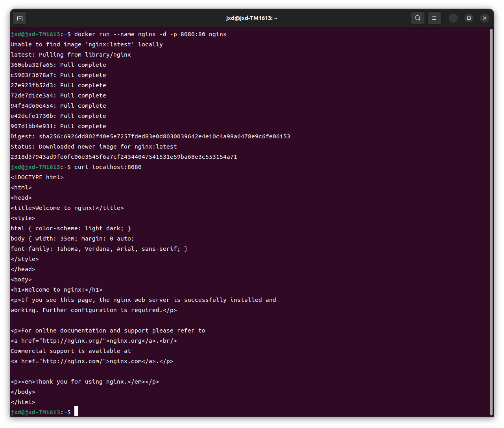Screen dimensions: 504x428
Task: Click the font-family Tahoma, Verdana line
Action: [x=99, y=249]
